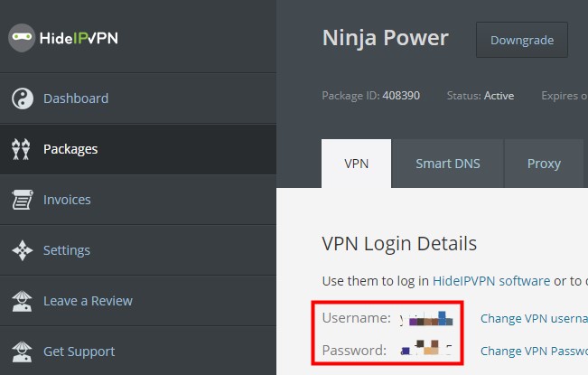Click the Package ID 408390 value
The image size is (588, 375).
(401, 96)
